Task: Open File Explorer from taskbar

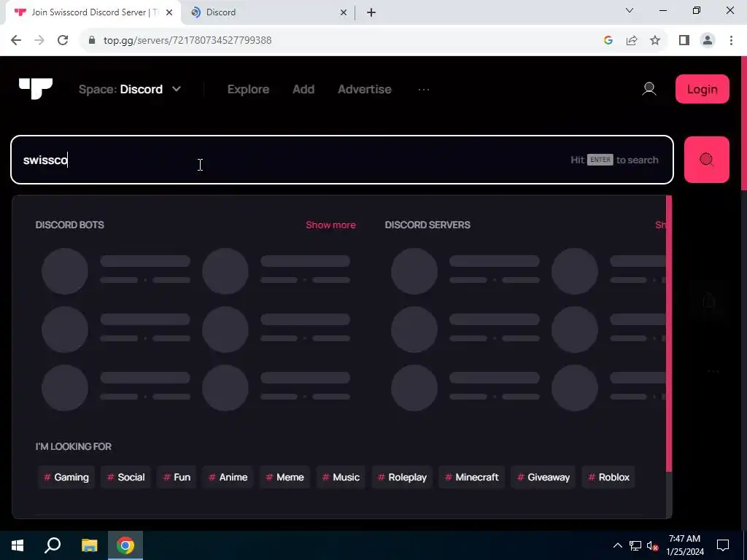Action: point(89,545)
